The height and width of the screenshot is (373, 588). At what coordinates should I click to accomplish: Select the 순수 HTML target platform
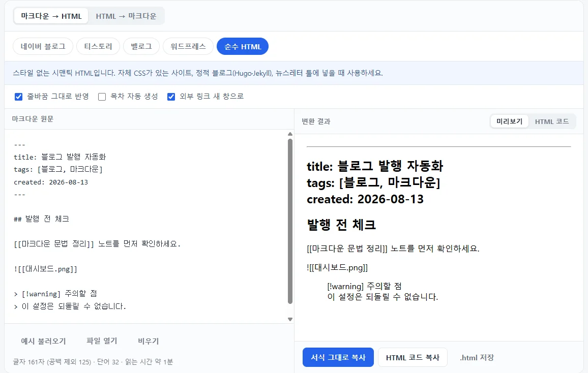[x=243, y=46]
